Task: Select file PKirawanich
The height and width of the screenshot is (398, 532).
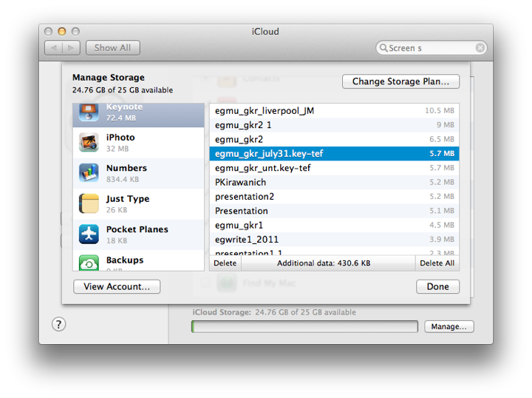Action: [x=334, y=182]
